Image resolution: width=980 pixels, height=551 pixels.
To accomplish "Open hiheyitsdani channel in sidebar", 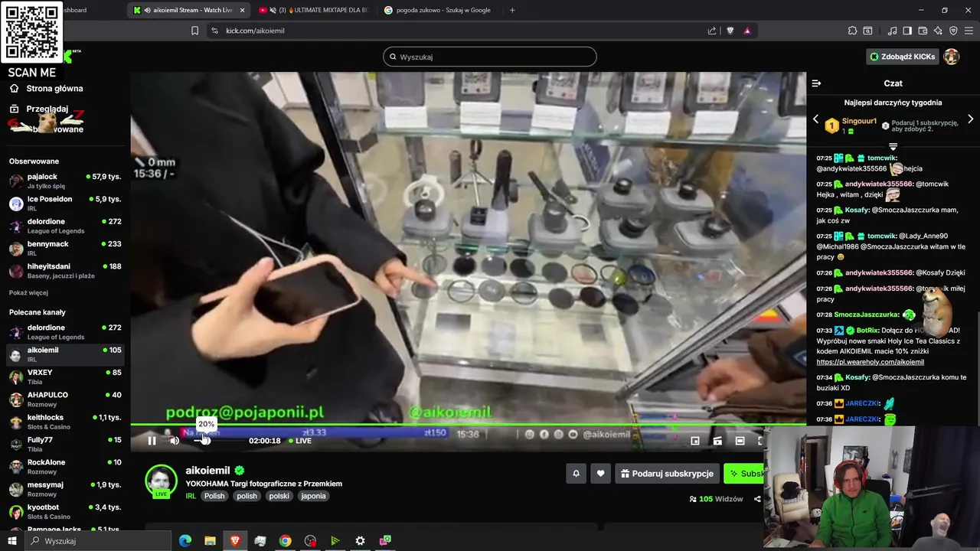I will pyautogui.click(x=65, y=271).
